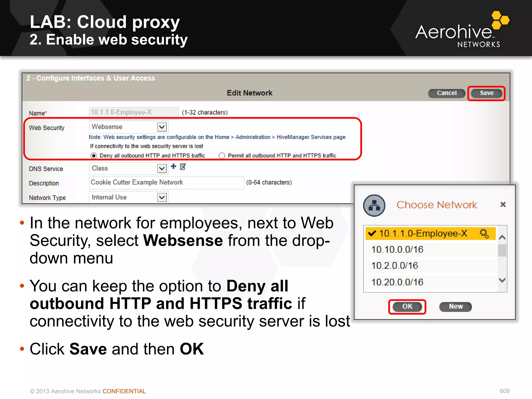Image resolution: width=532 pixels, height=399 pixels.
Task: Click the gear icon on 10.1.1.0-Employee-X row
Action: [x=484, y=233]
